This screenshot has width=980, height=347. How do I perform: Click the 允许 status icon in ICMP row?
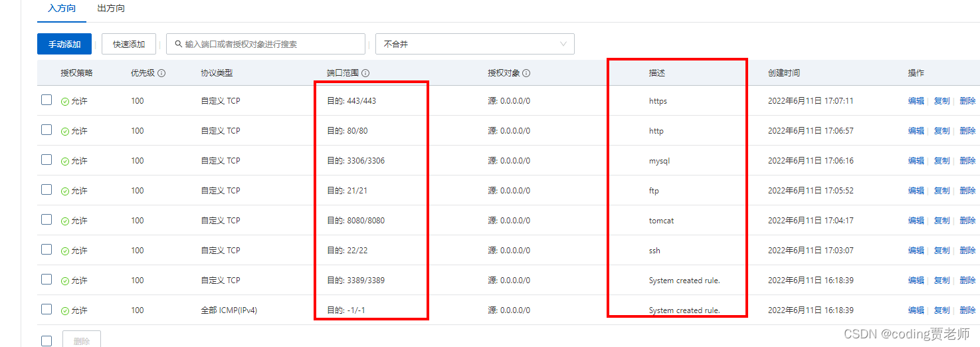pos(65,311)
